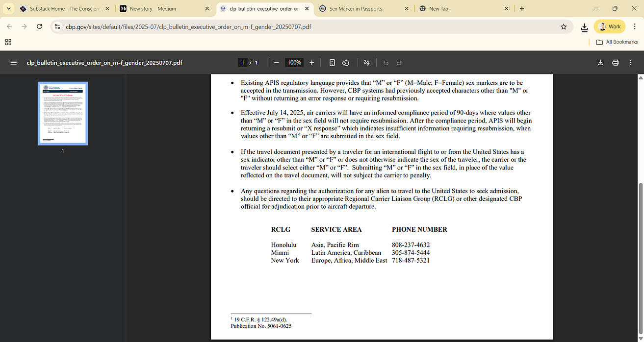Screen dimensions: 644x342
Task: Open the apps grid icon in bookmarks bar
Action: click(x=8, y=42)
